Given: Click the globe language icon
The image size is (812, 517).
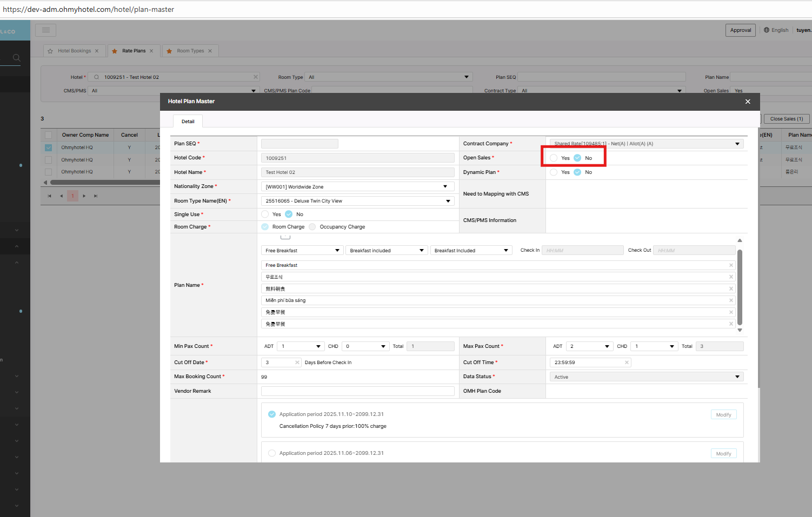Looking at the screenshot, I should coord(766,30).
